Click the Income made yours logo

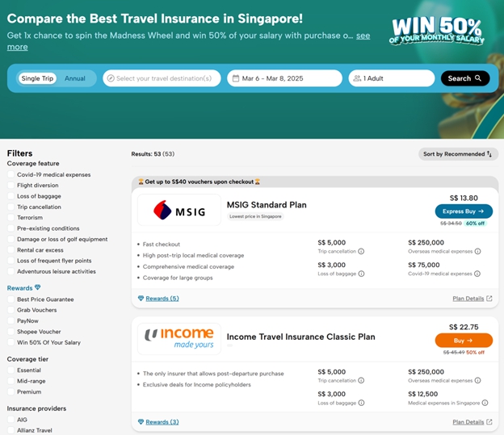179,339
